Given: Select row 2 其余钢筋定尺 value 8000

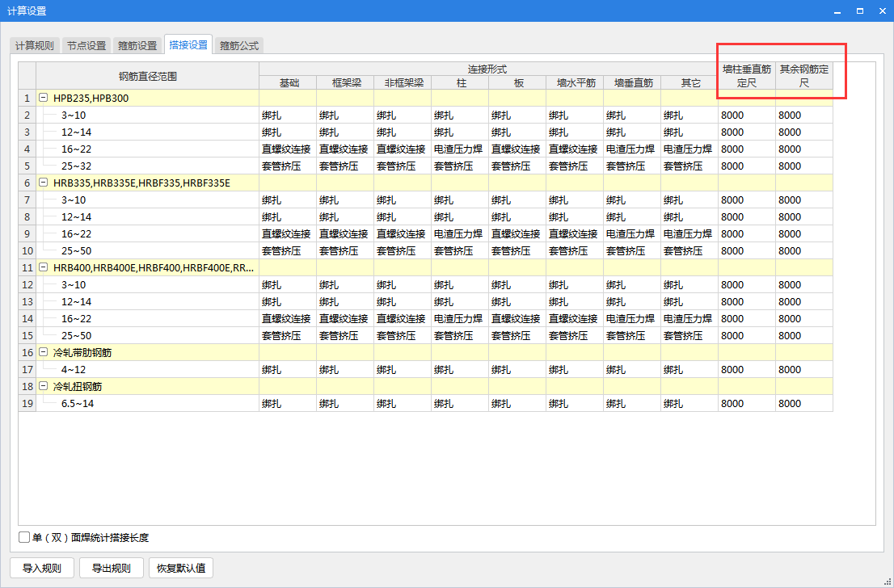Looking at the screenshot, I should pos(804,115).
